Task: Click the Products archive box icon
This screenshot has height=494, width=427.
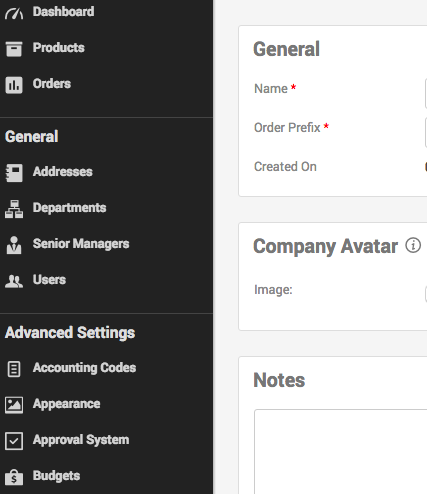Action: (x=14, y=49)
